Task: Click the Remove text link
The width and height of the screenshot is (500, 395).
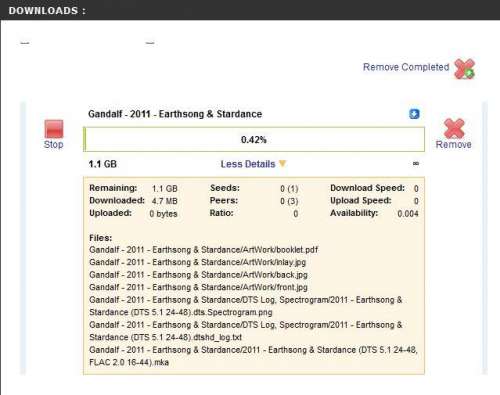Action: click(x=454, y=144)
